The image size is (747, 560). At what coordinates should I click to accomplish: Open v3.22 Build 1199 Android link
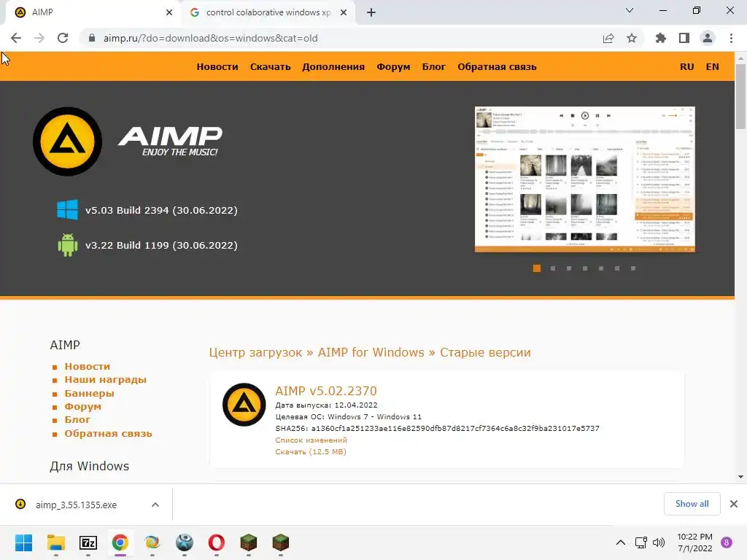click(x=161, y=245)
